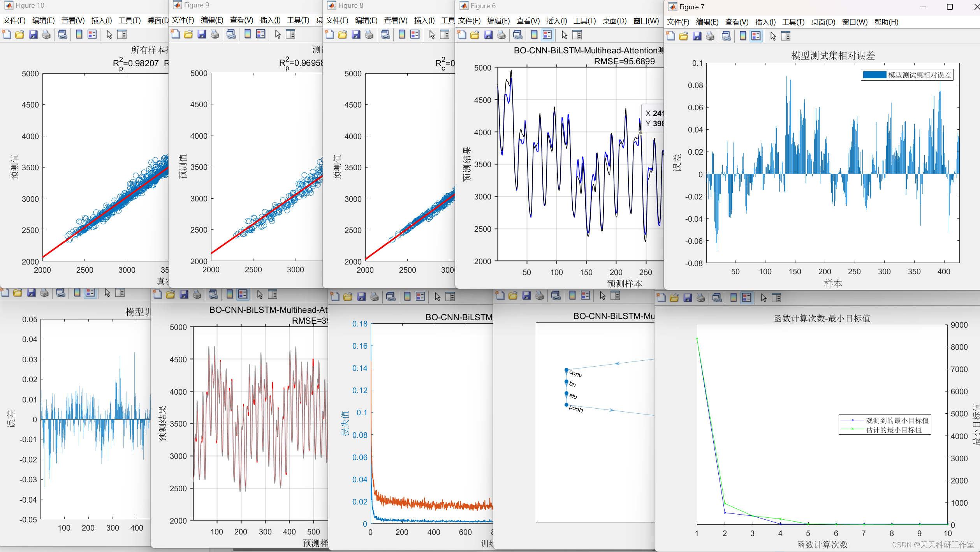Viewport: 980px width, 552px height.
Task: Click Open File icon in Figure 7
Action: click(x=683, y=36)
